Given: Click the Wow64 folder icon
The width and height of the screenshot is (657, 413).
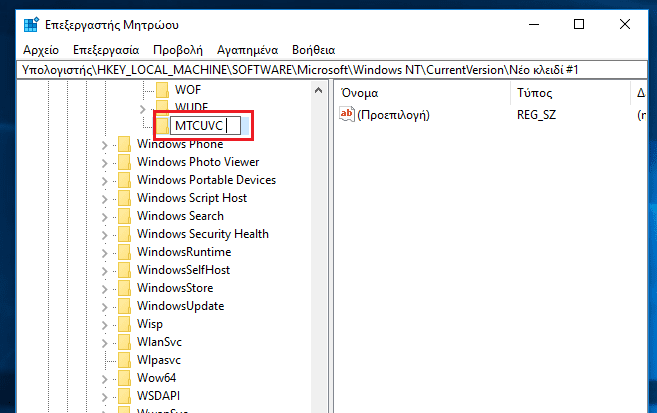Looking at the screenshot, I should point(124,378).
